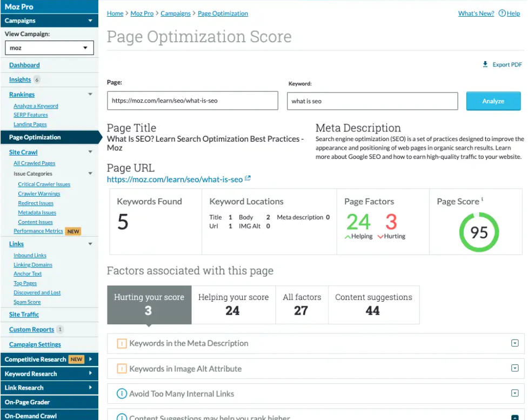Open the View Campaign moz dropdown
The width and height of the screenshot is (528, 420).
click(49, 48)
